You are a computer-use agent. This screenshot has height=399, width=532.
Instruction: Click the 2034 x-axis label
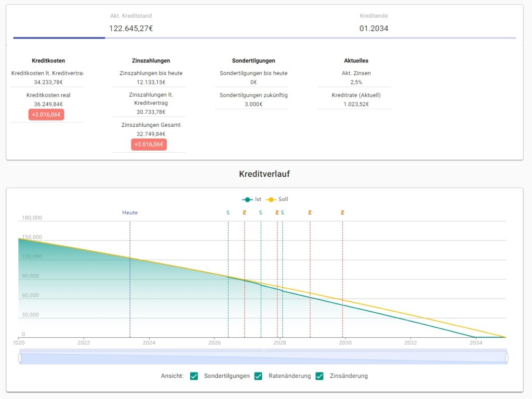(476, 343)
